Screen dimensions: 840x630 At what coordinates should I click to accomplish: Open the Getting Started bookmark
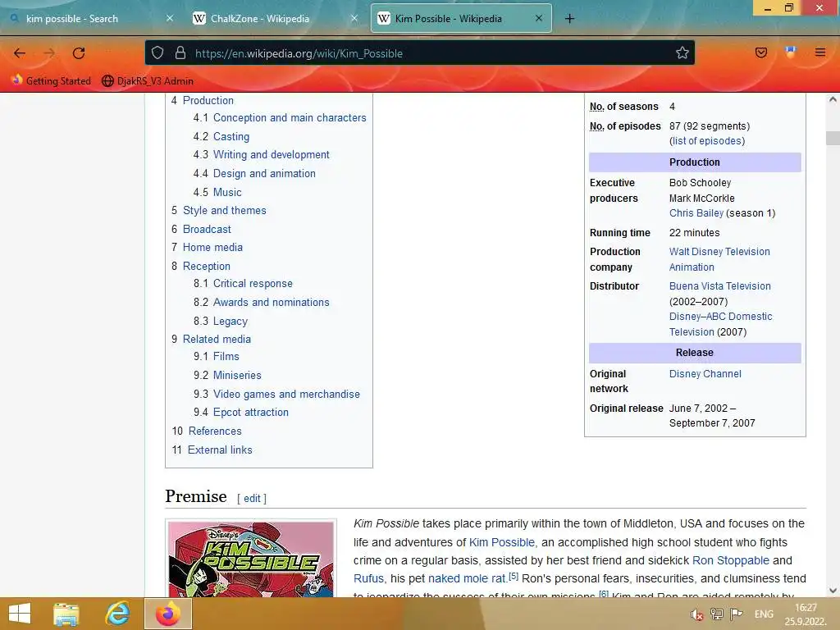52,81
